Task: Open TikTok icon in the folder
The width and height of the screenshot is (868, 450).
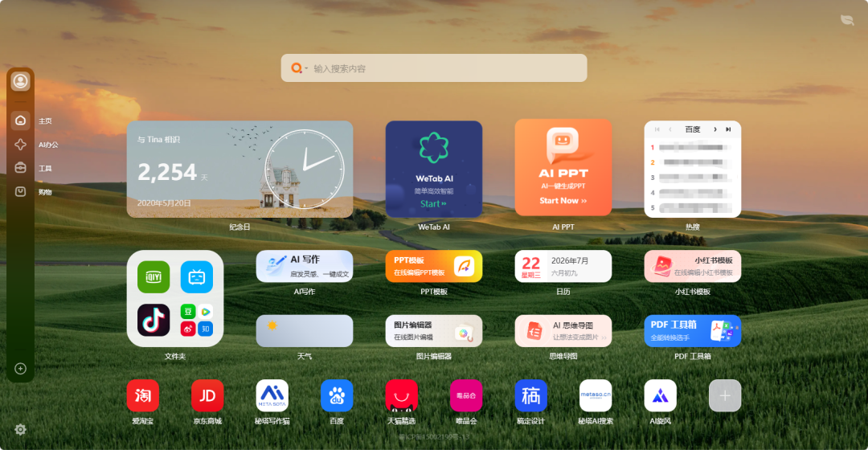Action: (154, 320)
